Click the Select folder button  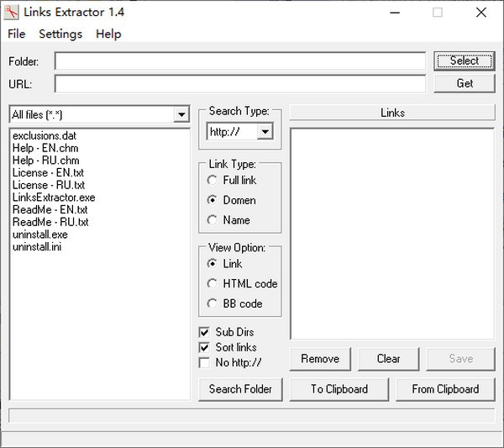point(465,61)
